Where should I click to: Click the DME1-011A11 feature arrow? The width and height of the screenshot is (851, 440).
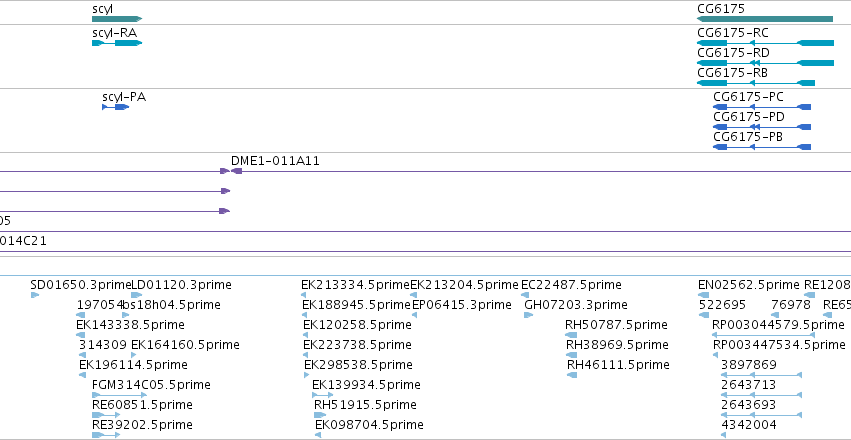click(237, 171)
